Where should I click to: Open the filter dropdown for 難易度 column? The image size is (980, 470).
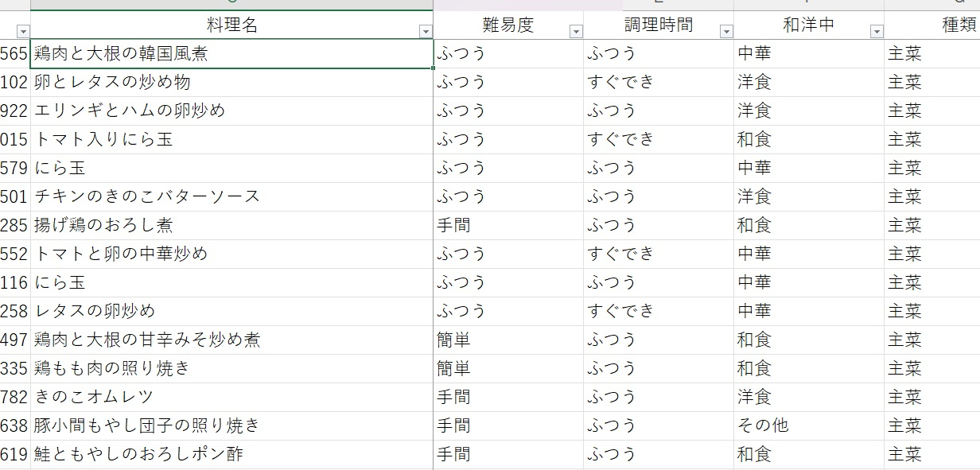click(576, 32)
